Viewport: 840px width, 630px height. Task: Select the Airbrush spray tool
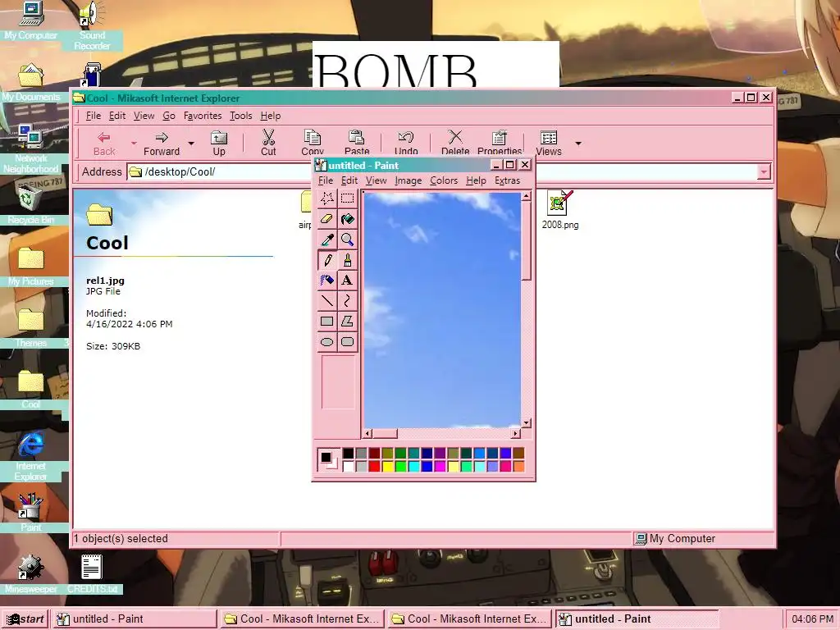click(326, 281)
